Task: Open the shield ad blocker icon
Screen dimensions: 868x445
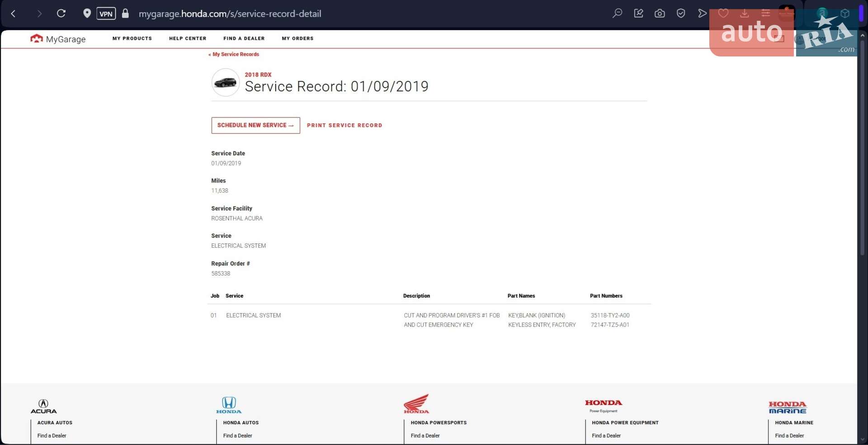Action: click(681, 13)
